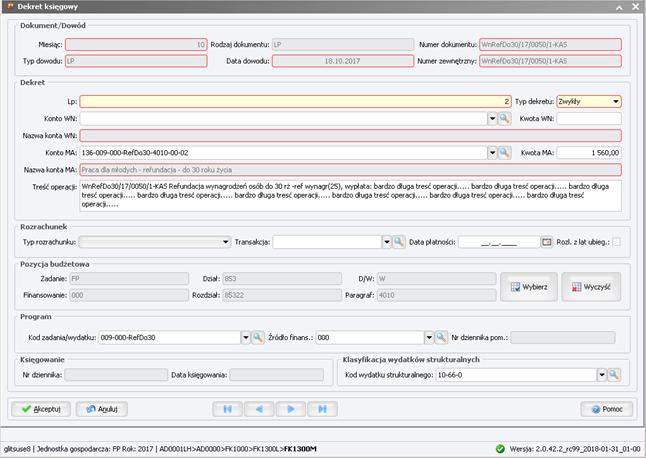Screen dimensions: 646x458
Task: Click Miesiąc field showing 10
Action: [x=136, y=44]
